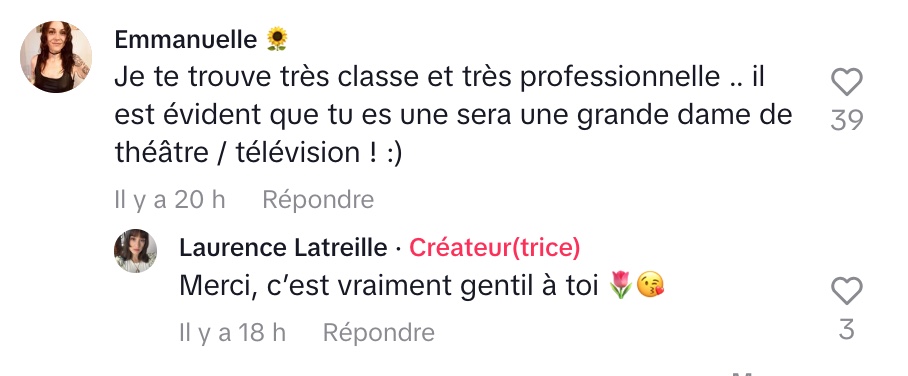Open Laurence Latreille's profile avatar

click(136, 251)
